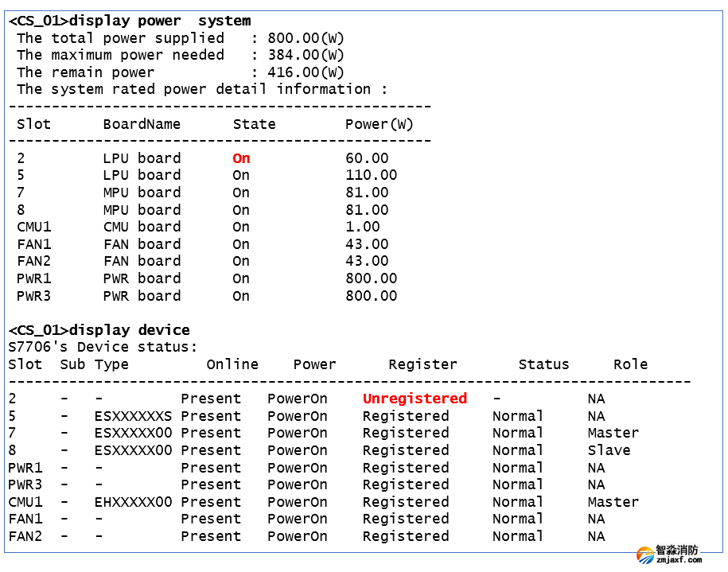Click the Power(W) column header
Image resolution: width=728 pixels, height=572 pixels.
380,124
